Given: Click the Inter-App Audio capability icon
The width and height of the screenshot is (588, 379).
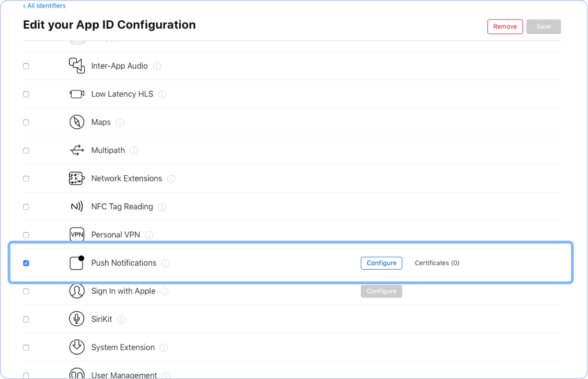Looking at the screenshot, I should 76,66.
